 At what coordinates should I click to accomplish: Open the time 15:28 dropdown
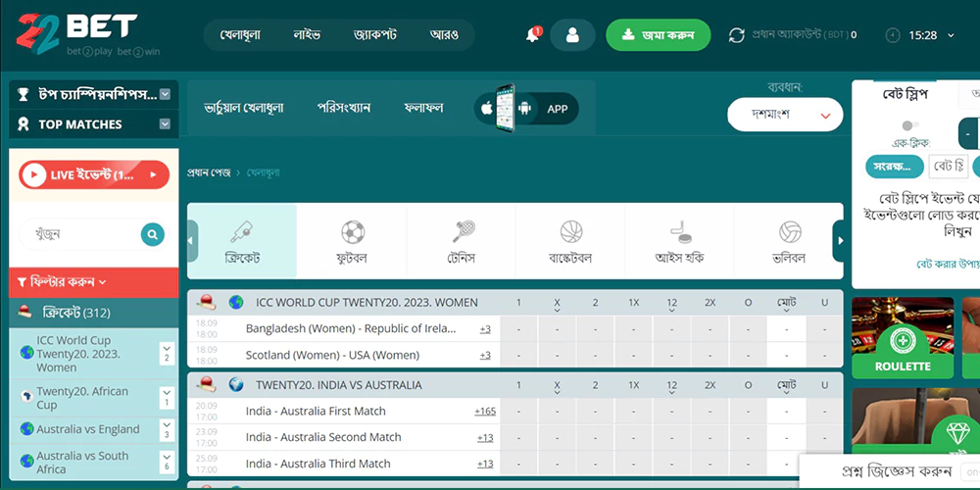point(952,35)
